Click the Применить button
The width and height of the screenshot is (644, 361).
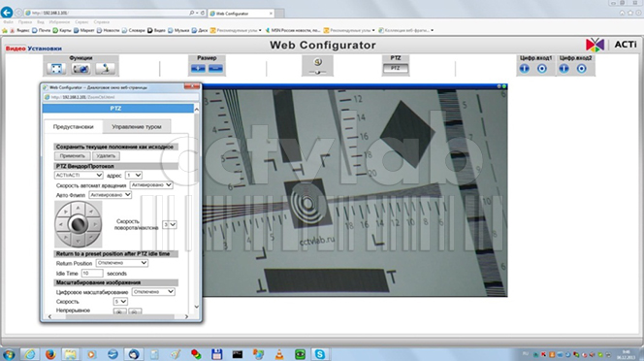click(73, 156)
